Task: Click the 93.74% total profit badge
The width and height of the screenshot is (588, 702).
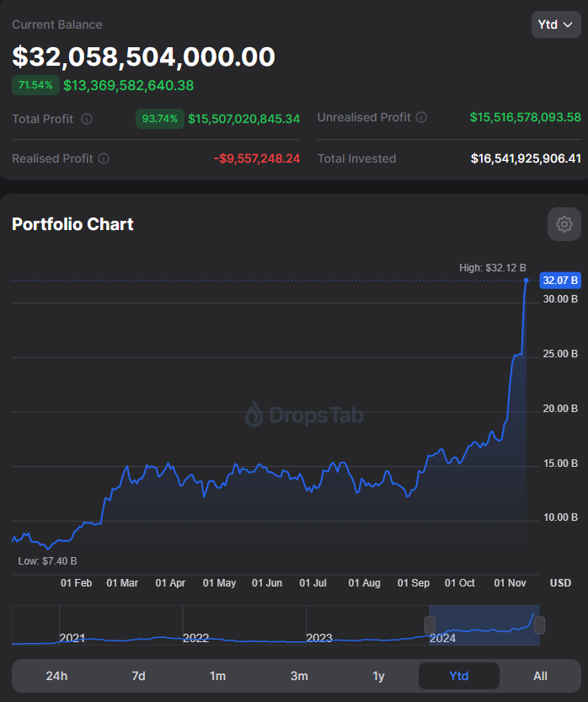Action: [x=160, y=119]
